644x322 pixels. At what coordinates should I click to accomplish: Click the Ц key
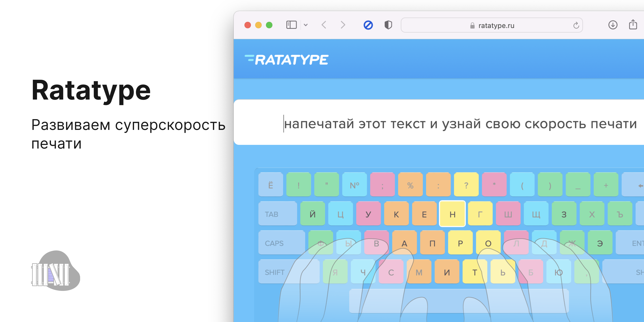(x=340, y=214)
